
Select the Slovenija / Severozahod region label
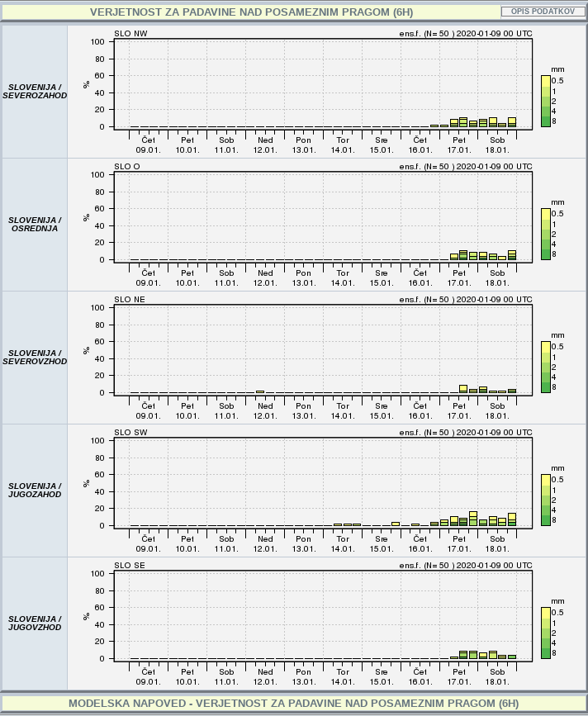point(35,91)
